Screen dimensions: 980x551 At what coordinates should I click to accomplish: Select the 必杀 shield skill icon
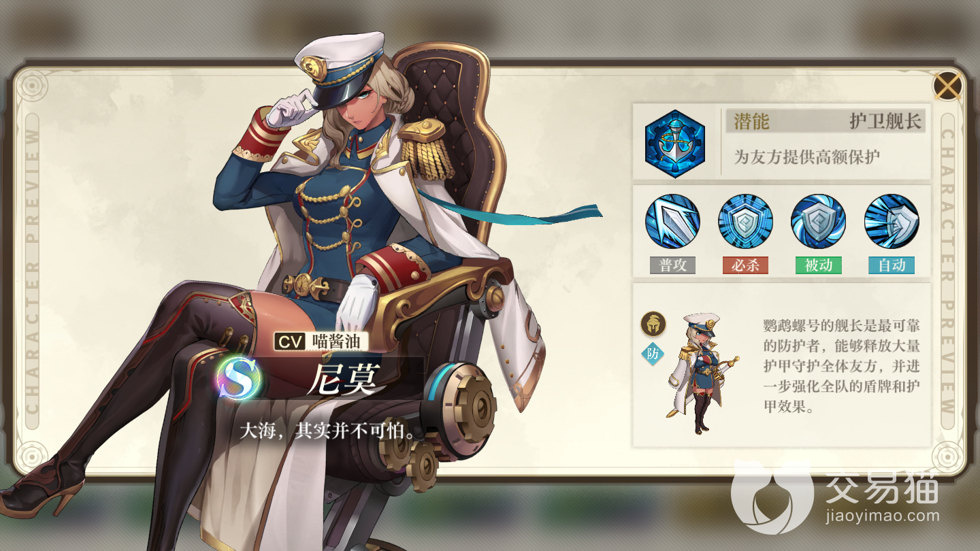pyautogui.click(x=745, y=222)
